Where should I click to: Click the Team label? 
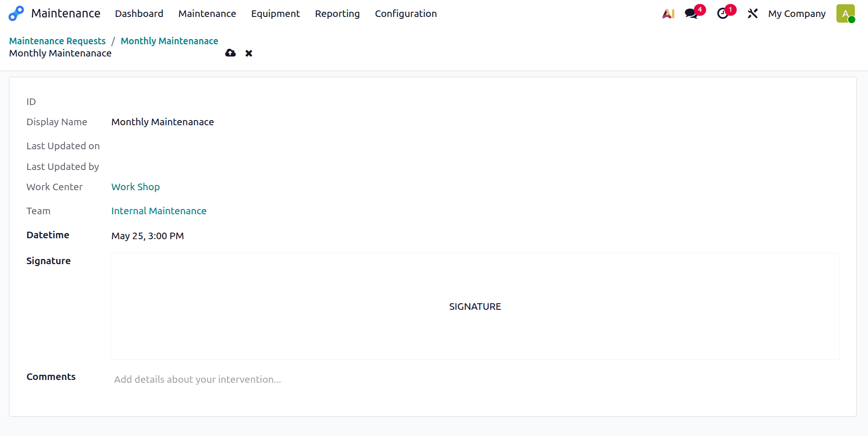click(38, 211)
